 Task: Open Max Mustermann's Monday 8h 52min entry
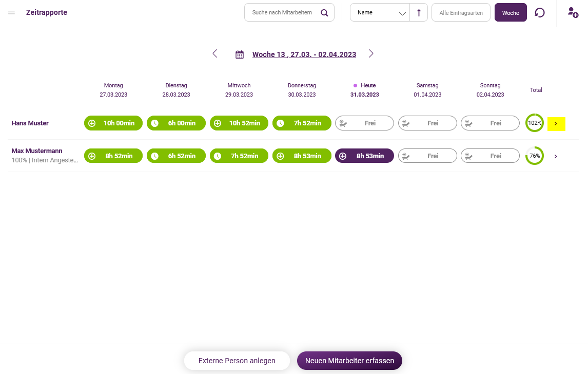point(113,156)
